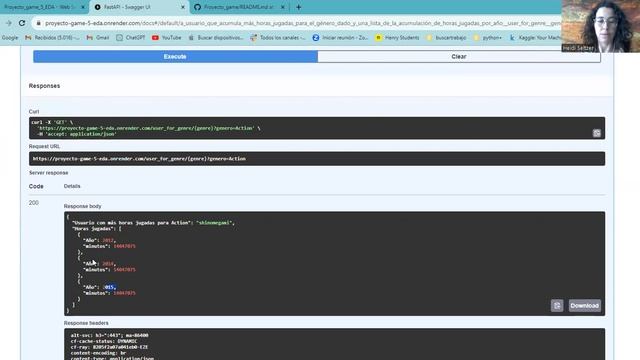Screen dimensions: 640x360
Task: Reload the current page
Action: 22,23
